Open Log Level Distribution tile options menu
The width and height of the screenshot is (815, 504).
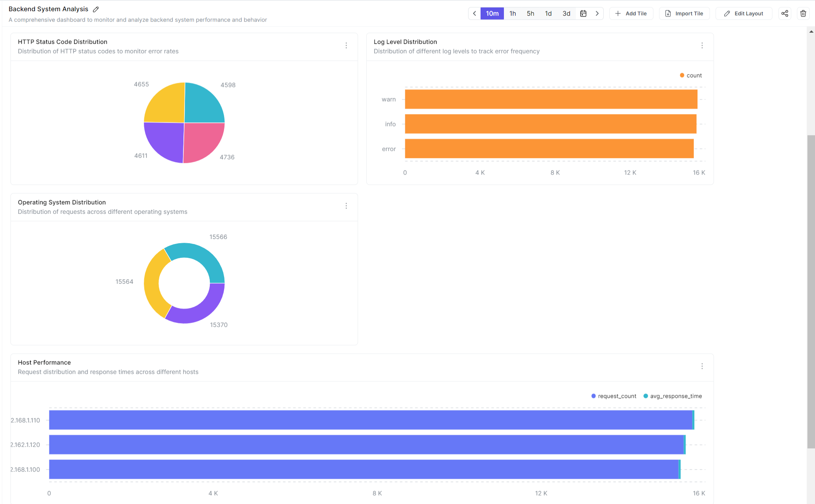tap(702, 46)
